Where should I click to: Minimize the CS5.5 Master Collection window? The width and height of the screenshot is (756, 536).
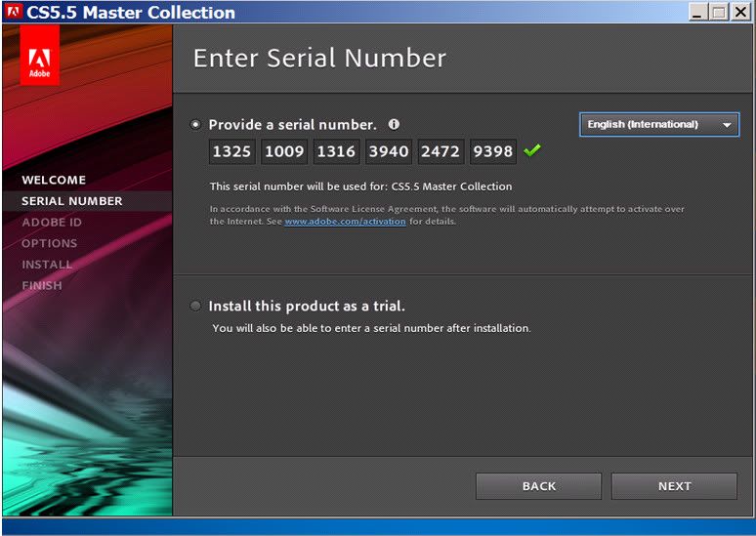click(696, 12)
